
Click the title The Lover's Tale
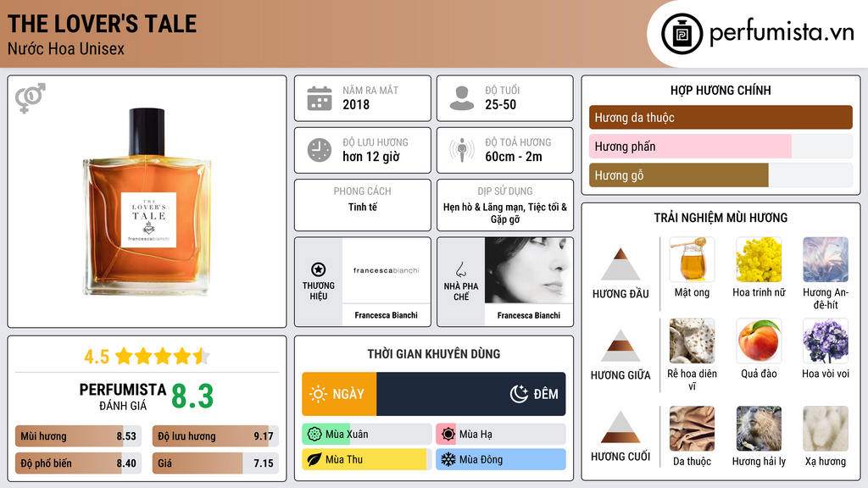pyautogui.click(x=102, y=24)
